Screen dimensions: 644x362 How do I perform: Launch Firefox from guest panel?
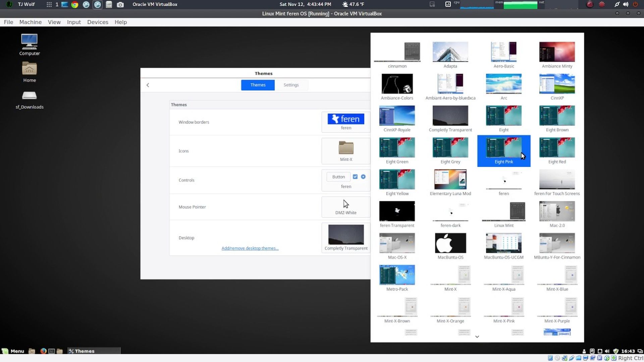43,351
